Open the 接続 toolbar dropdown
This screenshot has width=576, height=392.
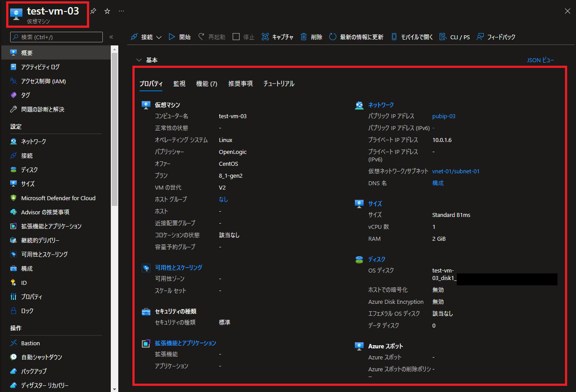pos(146,37)
